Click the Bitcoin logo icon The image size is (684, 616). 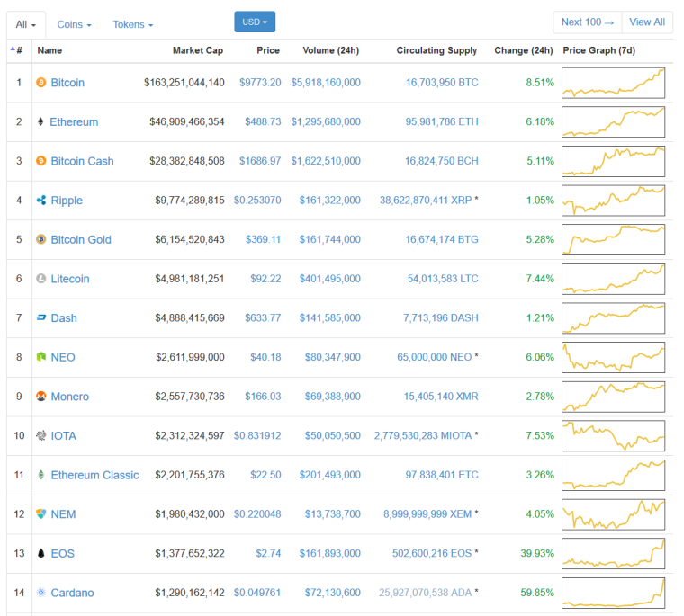41,83
